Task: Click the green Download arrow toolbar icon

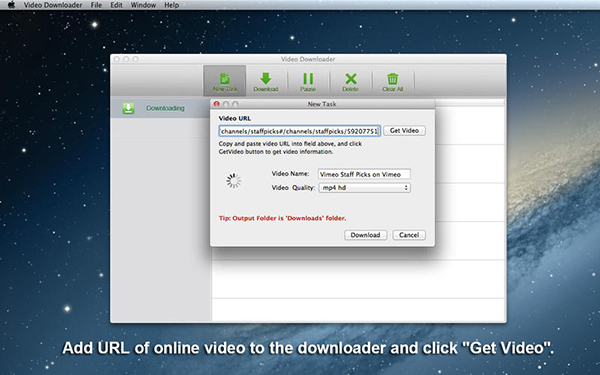Action: (x=266, y=81)
